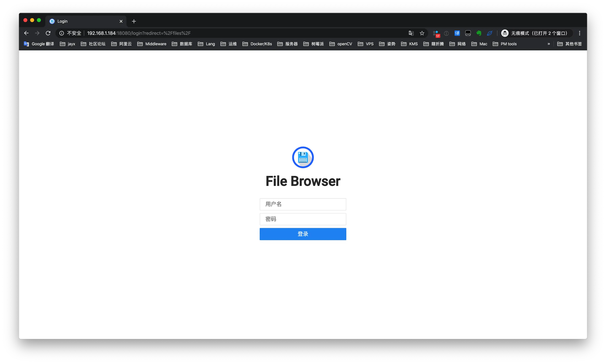The height and width of the screenshot is (364, 606).
Task: Bookmark this page with the star icon
Action: tap(422, 33)
